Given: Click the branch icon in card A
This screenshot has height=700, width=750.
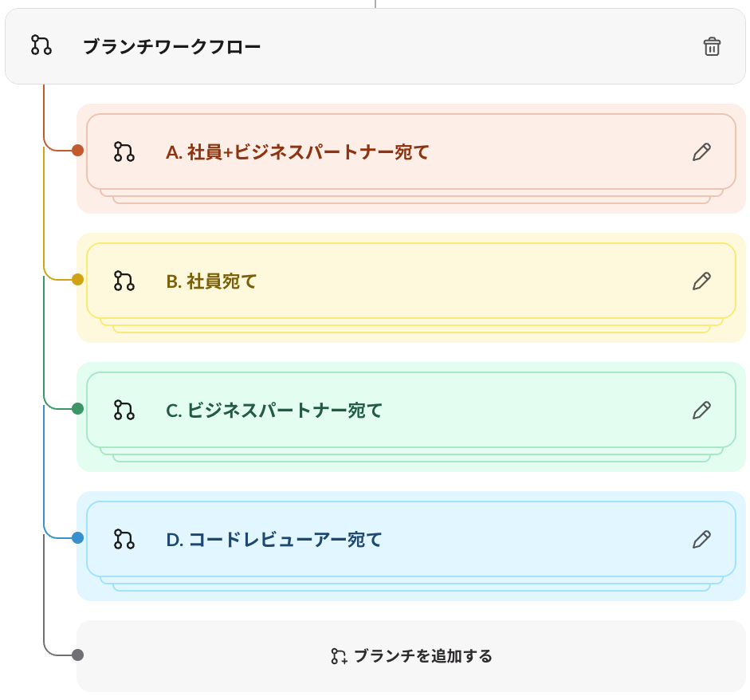Looking at the screenshot, I should coord(124,151).
